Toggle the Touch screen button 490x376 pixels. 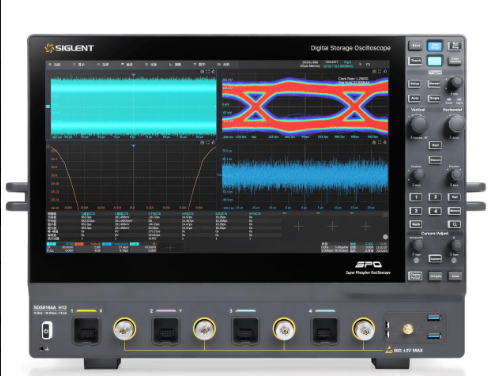click(415, 61)
